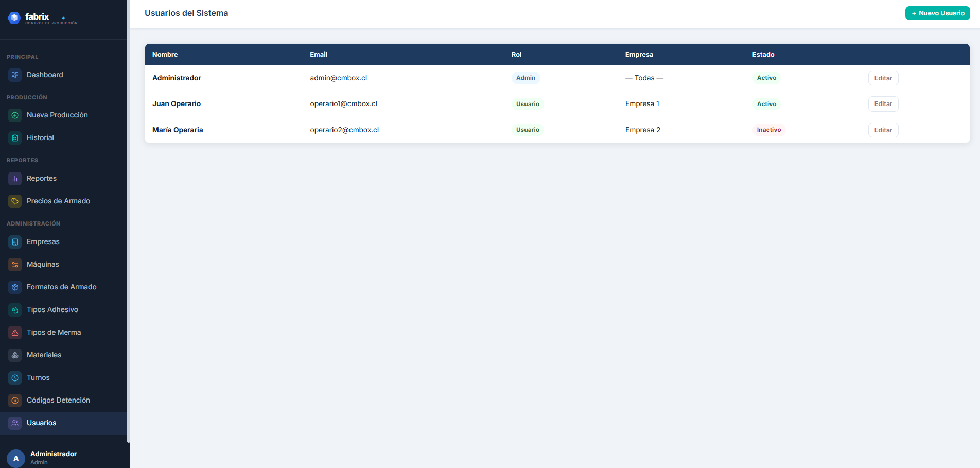Edit the Administrador user
The height and width of the screenshot is (468, 980).
883,78
